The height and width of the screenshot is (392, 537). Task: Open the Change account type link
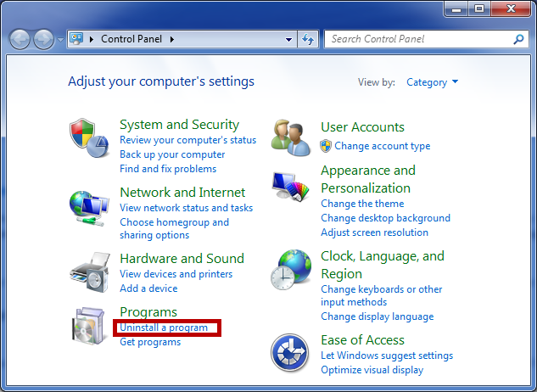pos(383,146)
